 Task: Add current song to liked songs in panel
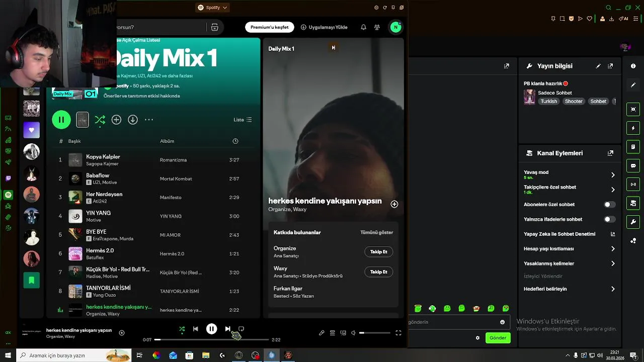394,204
